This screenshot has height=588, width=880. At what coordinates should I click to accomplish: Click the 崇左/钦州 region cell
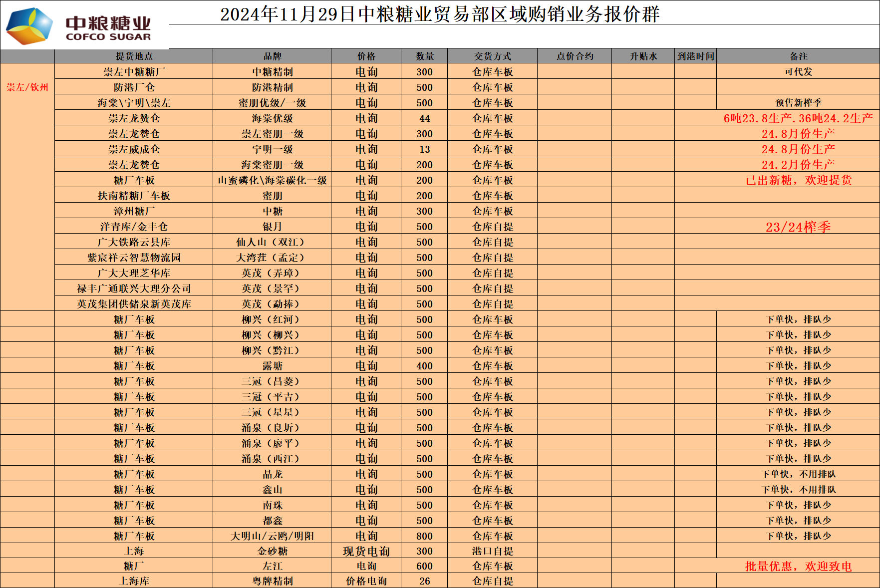tap(27, 87)
